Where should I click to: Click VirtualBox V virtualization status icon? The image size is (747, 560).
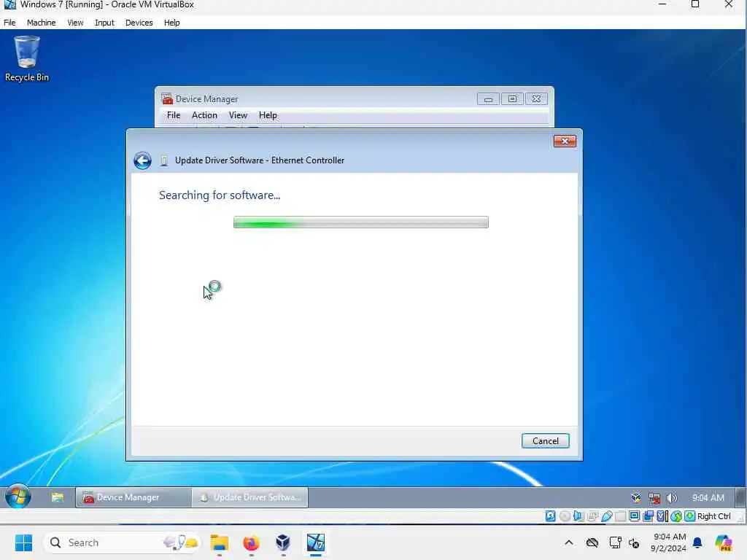click(662, 516)
